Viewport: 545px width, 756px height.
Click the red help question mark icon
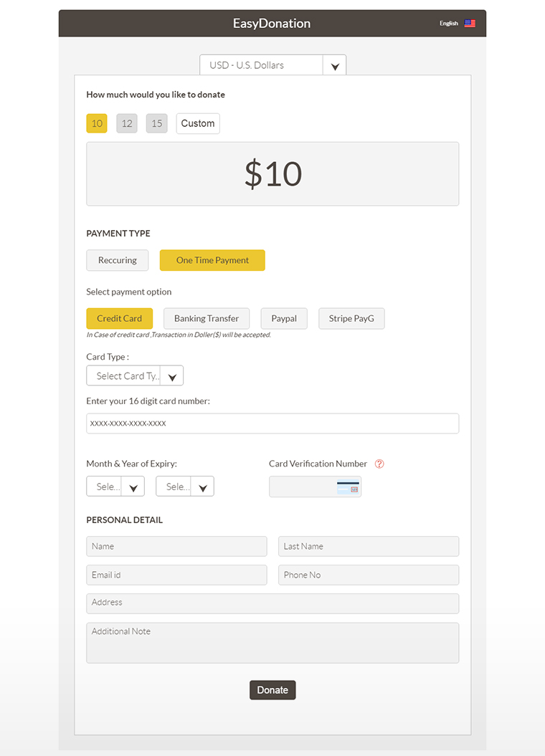click(x=379, y=464)
